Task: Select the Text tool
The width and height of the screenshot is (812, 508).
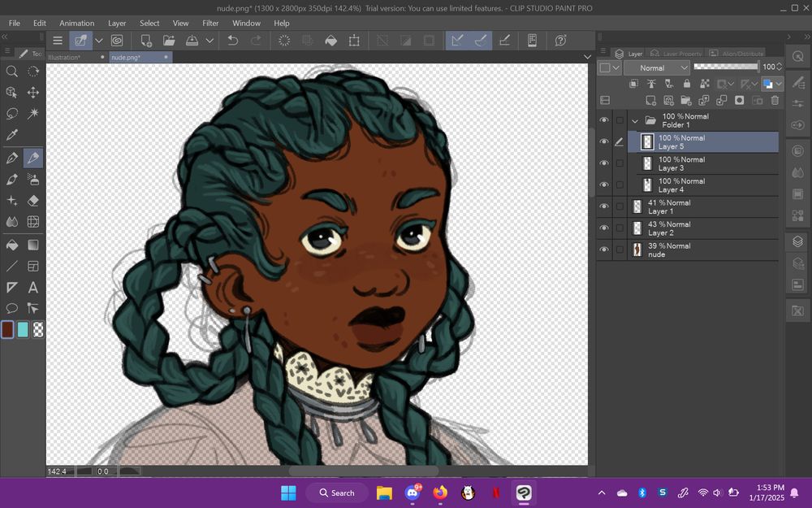Action: click(33, 287)
